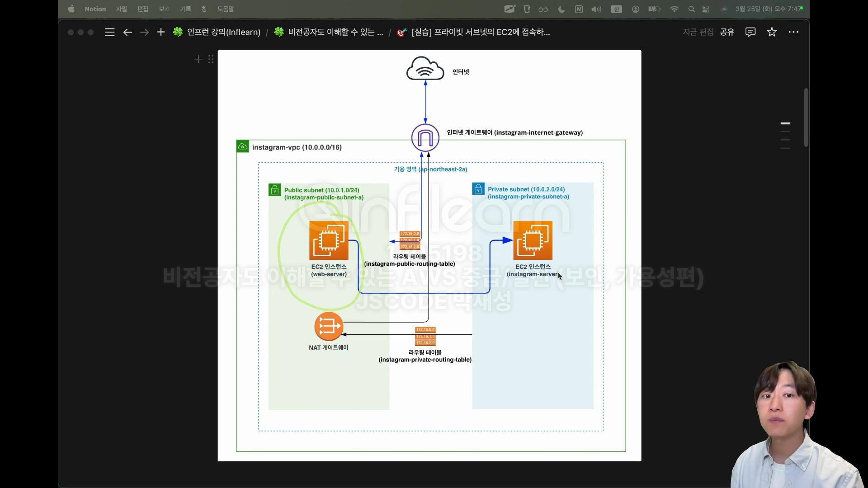Open the three-dot page options menu
Screen dimensions: 868x488
[x=793, y=32]
